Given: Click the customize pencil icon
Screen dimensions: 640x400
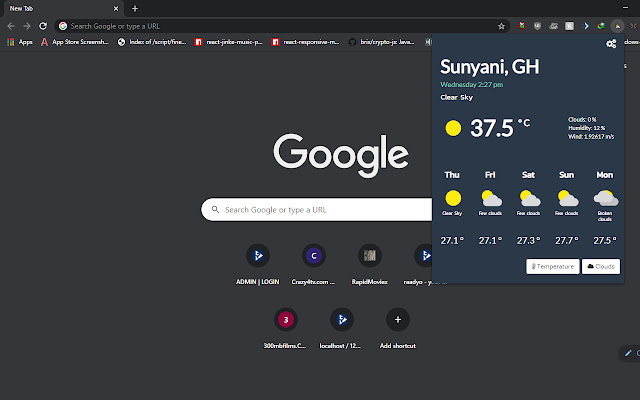Looking at the screenshot, I should point(628,353).
